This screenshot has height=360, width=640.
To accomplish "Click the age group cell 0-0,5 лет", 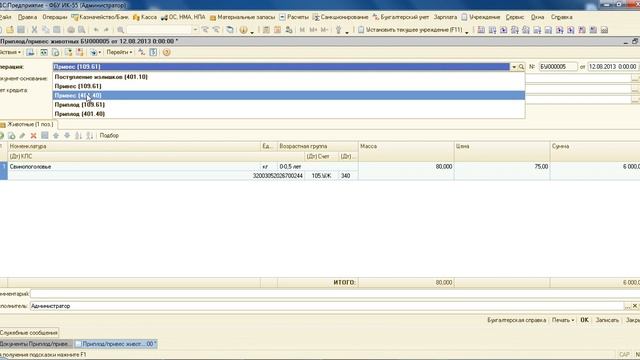I will (x=318, y=167).
